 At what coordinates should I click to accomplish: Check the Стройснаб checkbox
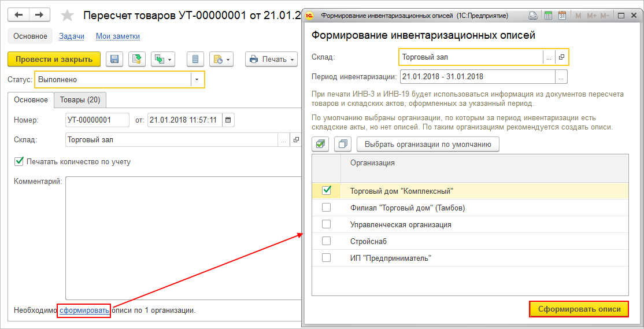point(327,241)
